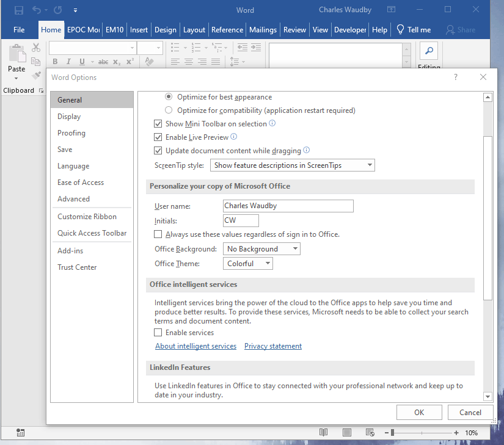Click the Undo arrow icon
The height and width of the screenshot is (445, 504).
36,10
